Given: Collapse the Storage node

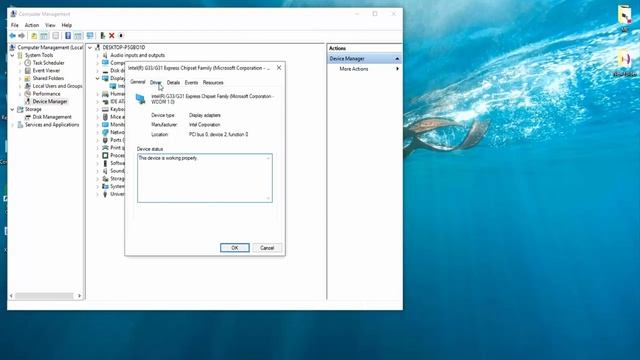Looking at the screenshot, I should coord(12,109).
